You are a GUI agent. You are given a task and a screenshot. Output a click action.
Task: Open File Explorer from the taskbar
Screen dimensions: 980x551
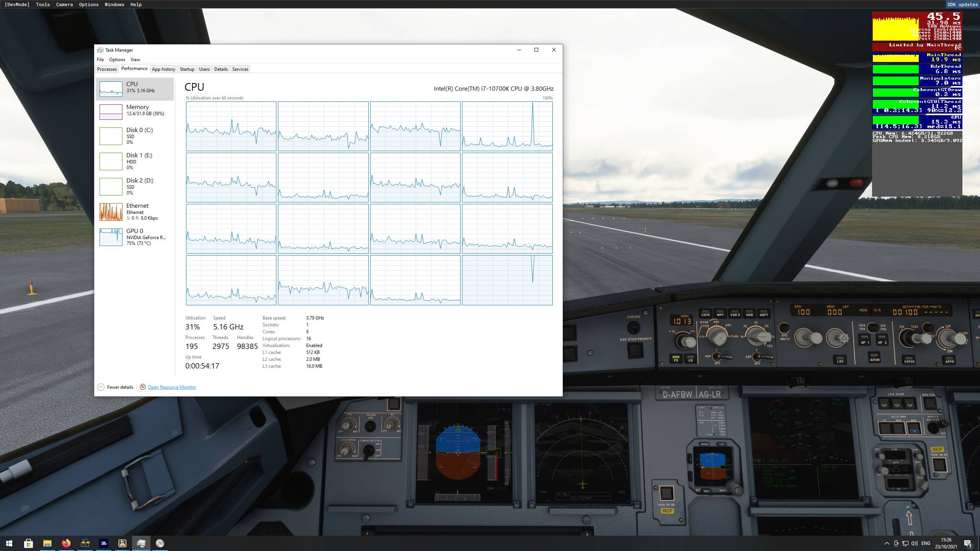(47, 543)
